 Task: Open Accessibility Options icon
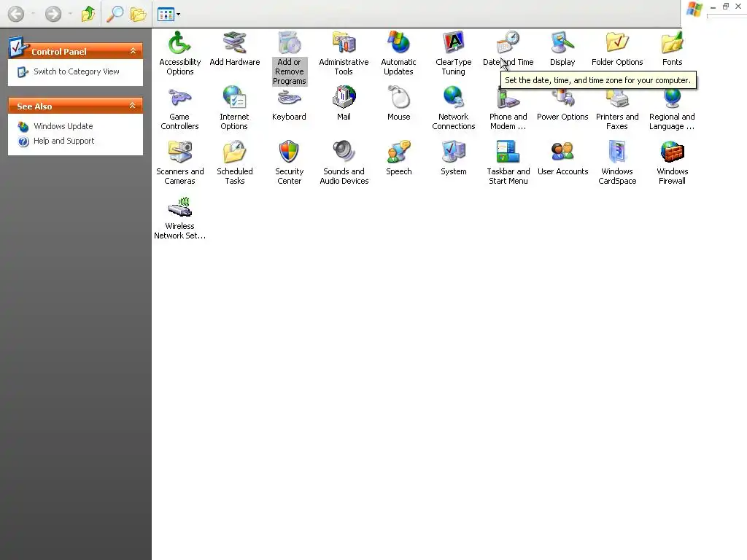point(179,52)
